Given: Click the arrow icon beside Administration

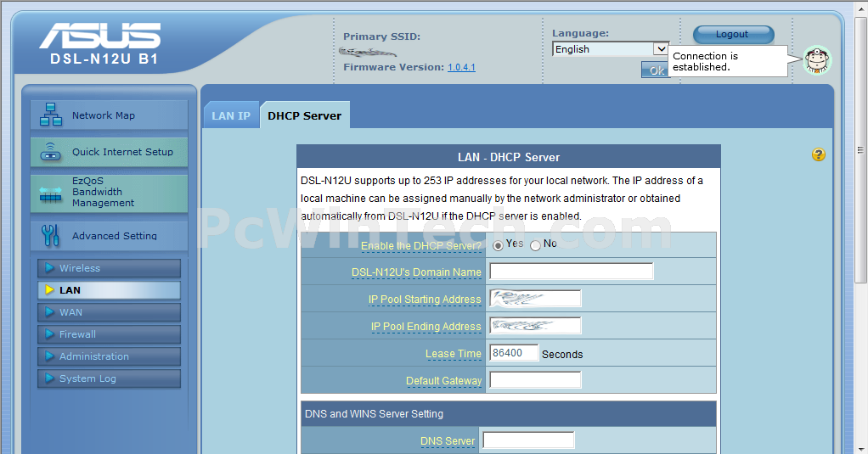Looking at the screenshot, I should (50, 356).
